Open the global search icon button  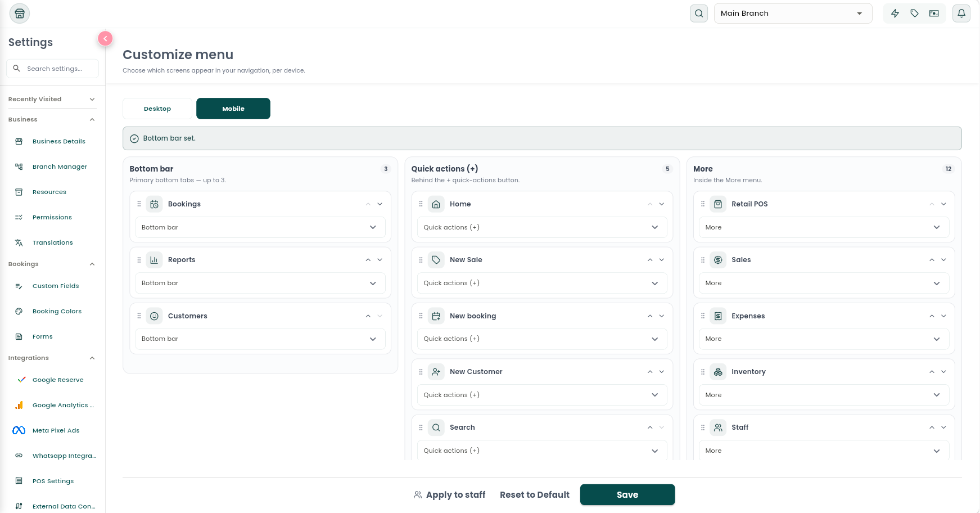coord(699,13)
